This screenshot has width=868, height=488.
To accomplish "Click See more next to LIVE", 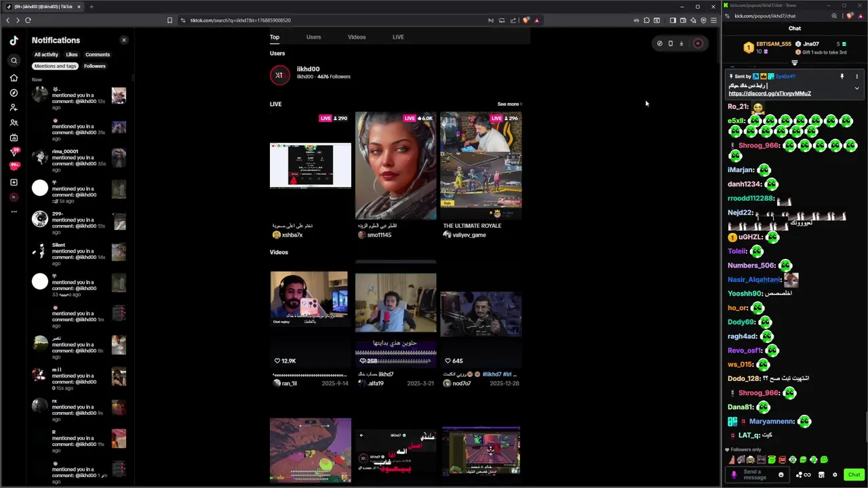I will click(509, 104).
